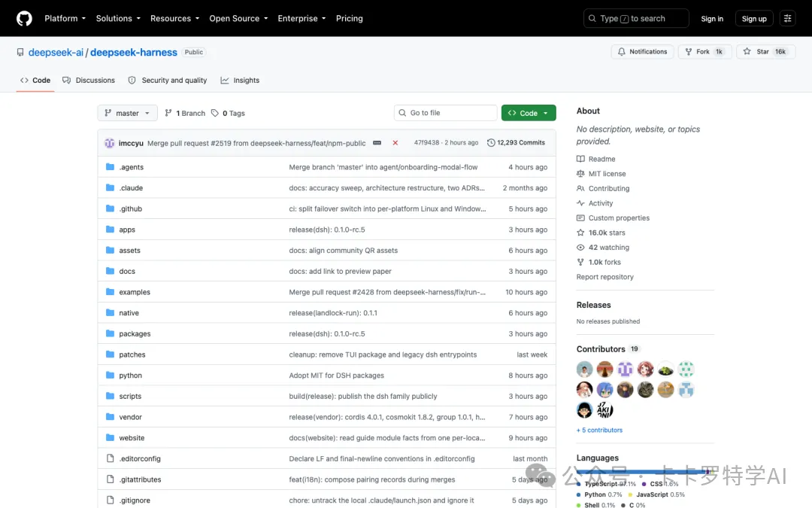This screenshot has height=508, width=812.
Task: Open the Platform dropdown menu
Action: (65, 19)
